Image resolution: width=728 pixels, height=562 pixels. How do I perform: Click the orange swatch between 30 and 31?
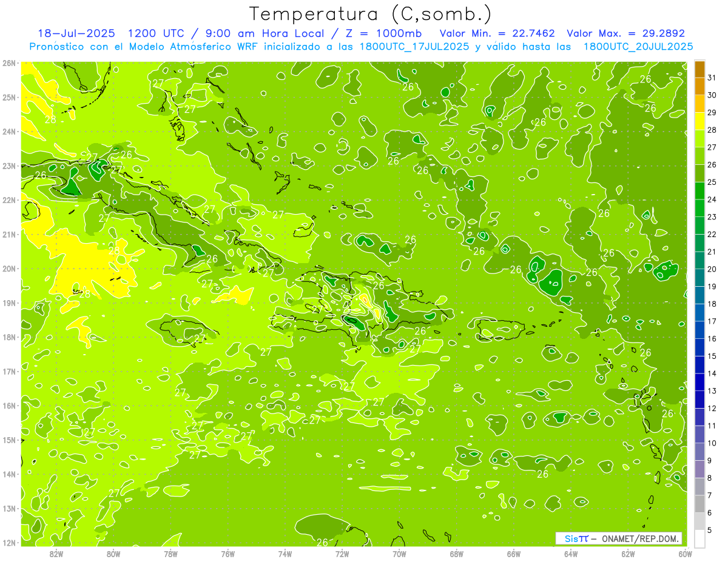[699, 87]
